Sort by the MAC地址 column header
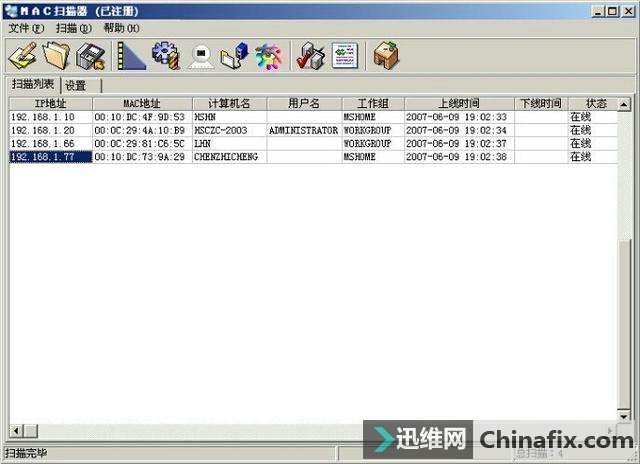 [x=141, y=104]
